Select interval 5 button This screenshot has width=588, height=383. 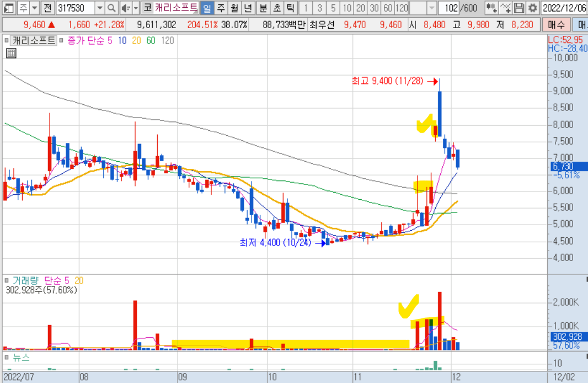click(x=333, y=8)
